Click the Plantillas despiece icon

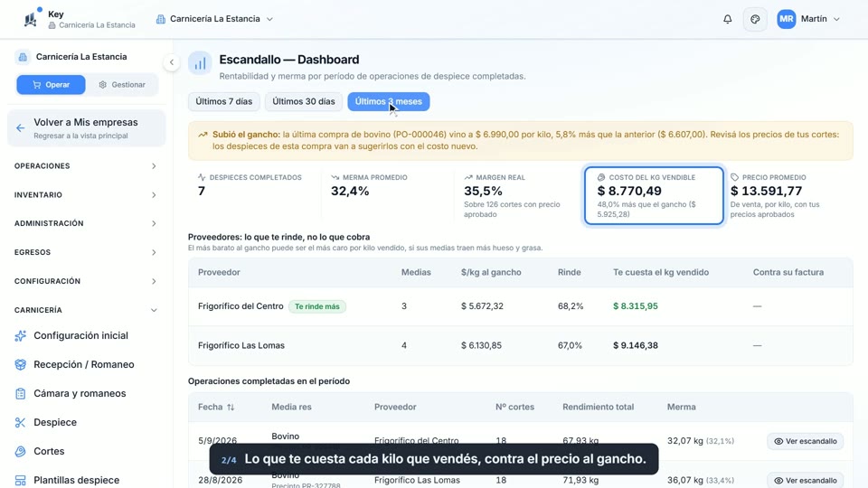(x=21, y=480)
